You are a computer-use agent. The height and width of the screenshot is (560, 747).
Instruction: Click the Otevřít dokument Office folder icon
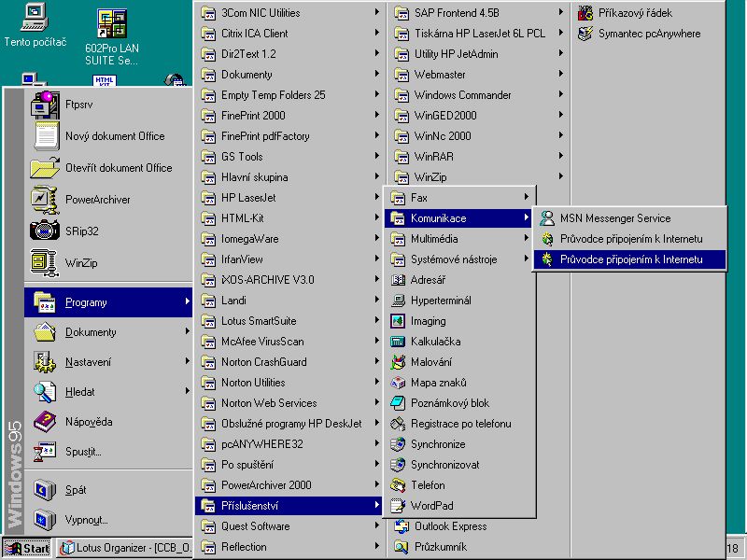coord(44,168)
